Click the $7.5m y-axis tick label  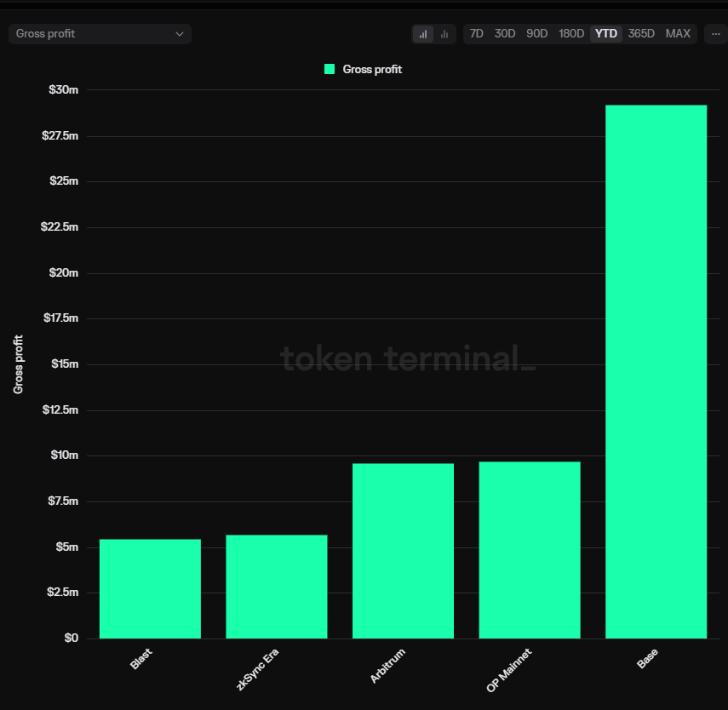(x=63, y=501)
